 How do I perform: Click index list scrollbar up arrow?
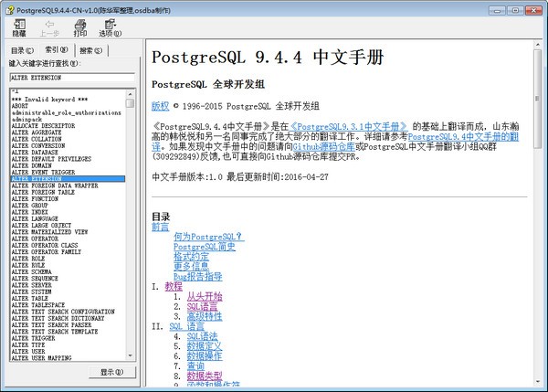tap(130, 92)
